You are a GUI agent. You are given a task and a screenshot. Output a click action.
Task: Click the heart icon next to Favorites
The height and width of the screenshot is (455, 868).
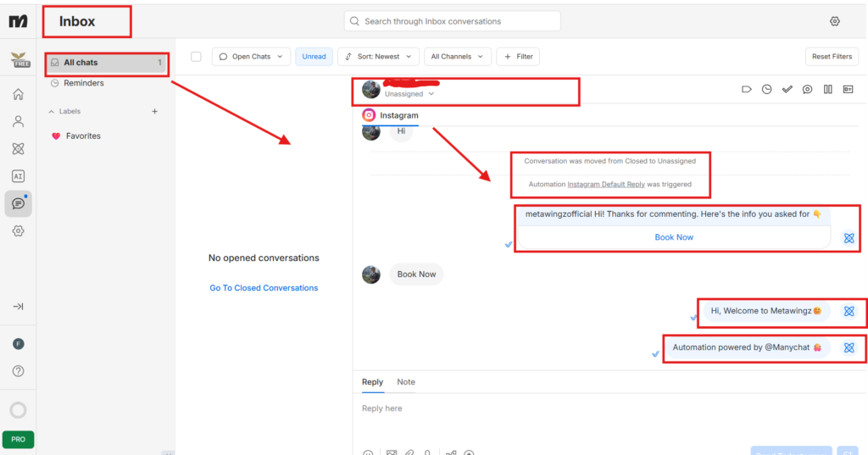pyautogui.click(x=56, y=136)
